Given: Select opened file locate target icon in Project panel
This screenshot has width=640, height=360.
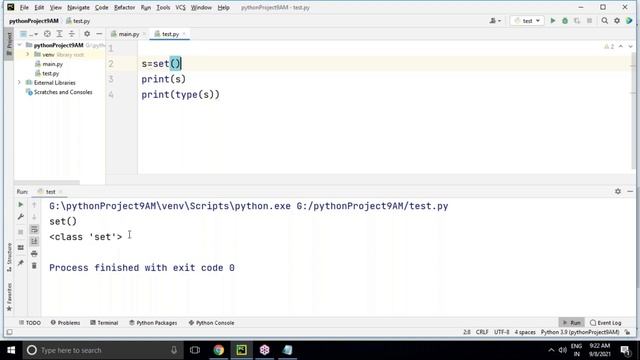Looking at the screenshot, I should pos(47,34).
